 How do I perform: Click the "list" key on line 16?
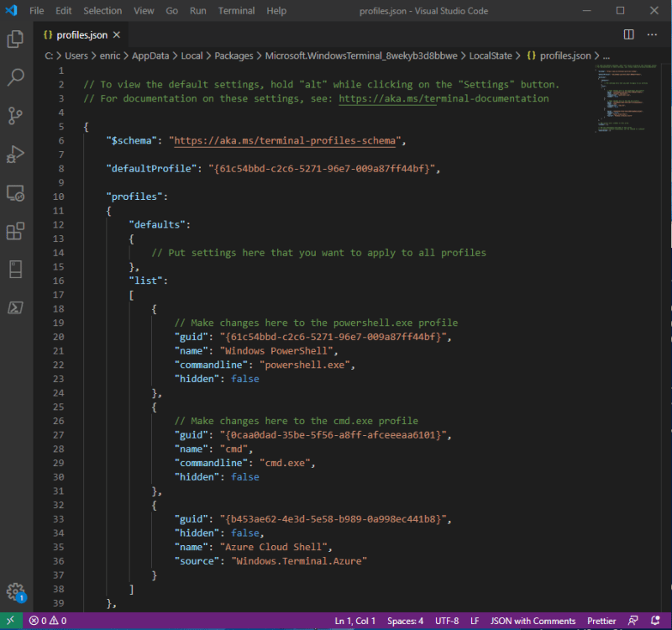coord(145,281)
